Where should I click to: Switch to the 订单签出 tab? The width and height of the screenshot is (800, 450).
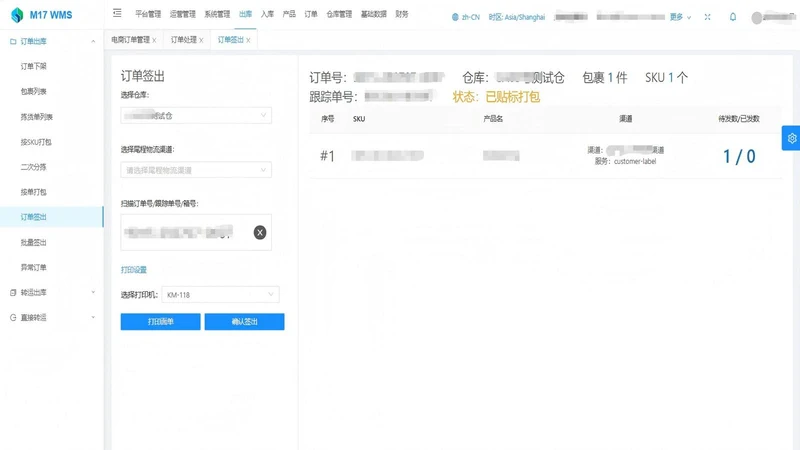pyautogui.click(x=231, y=40)
